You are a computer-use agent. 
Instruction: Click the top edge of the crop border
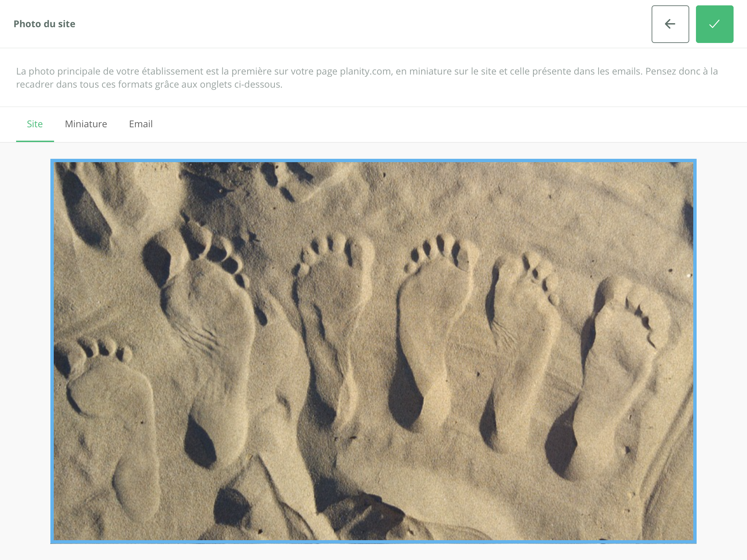pos(373,161)
